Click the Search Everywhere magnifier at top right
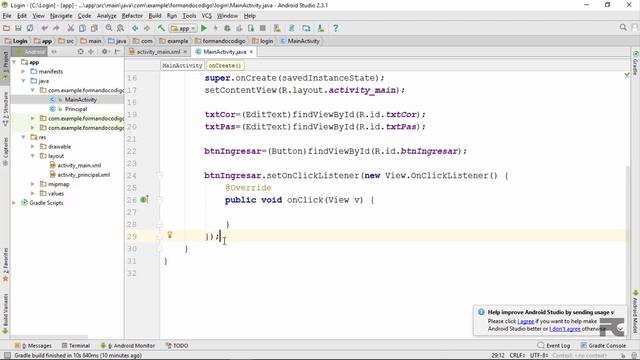Viewport: 640px width, 360px height. (x=623, y=28)
